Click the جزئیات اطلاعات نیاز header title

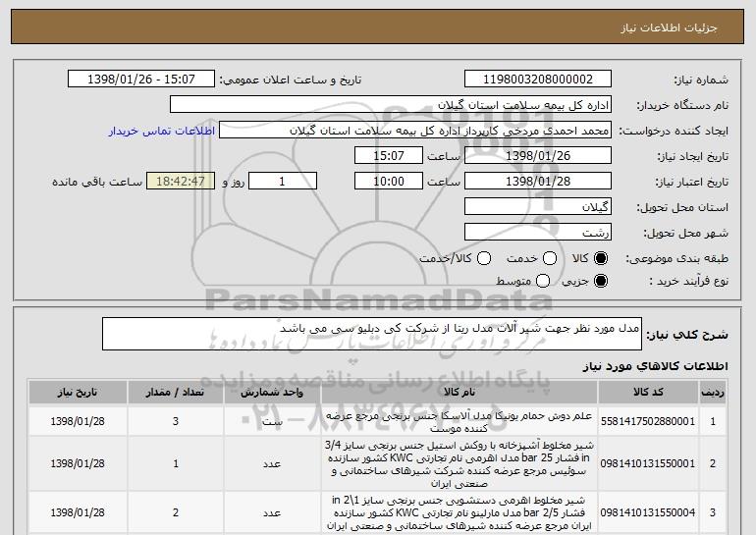pos(669,27)
